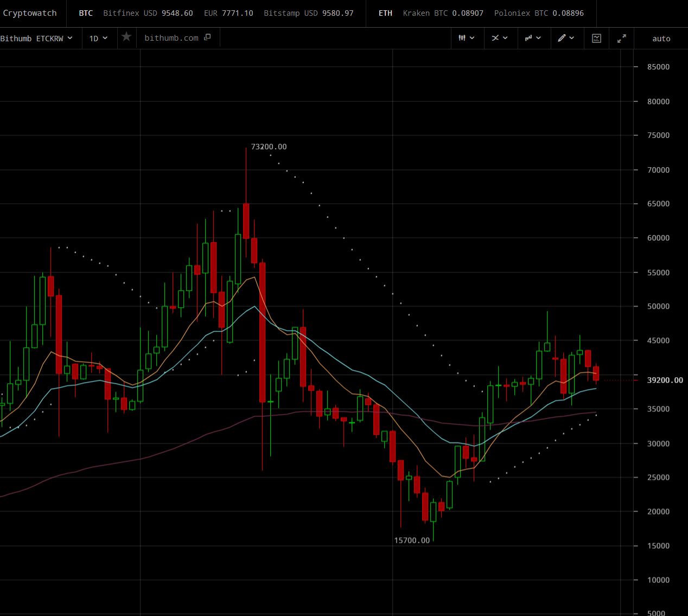Open candlestick chart style dropdown

point(467,38)
